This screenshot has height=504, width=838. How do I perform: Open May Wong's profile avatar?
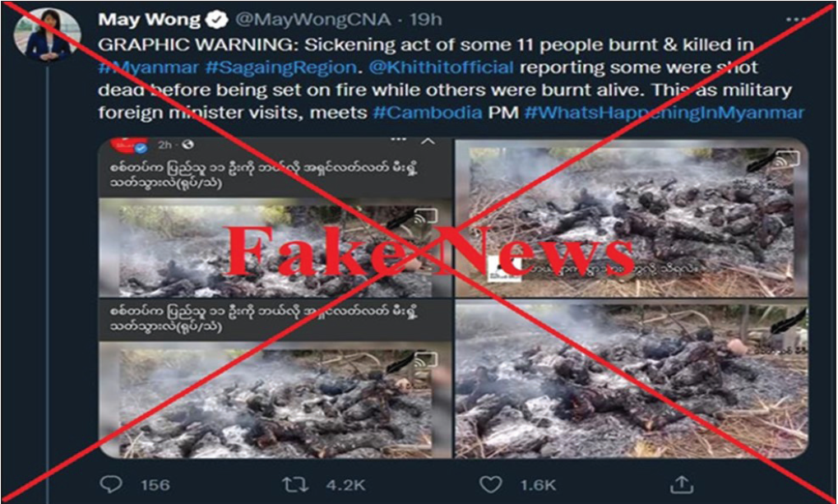[47, 35]
